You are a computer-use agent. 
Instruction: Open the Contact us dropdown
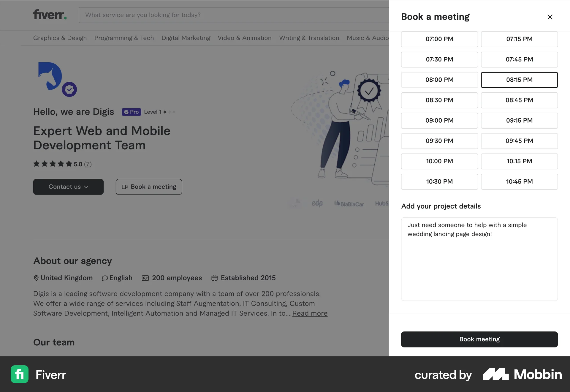pyautogui.click(x=68, y=187)
